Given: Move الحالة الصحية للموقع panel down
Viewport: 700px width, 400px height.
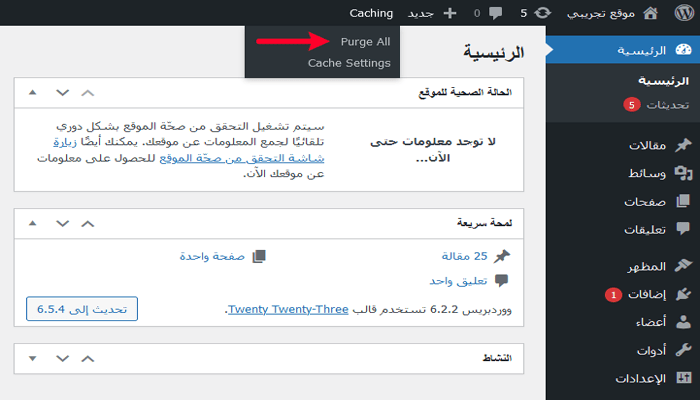Looking at the screenshot, I should [x=62, y=92].
